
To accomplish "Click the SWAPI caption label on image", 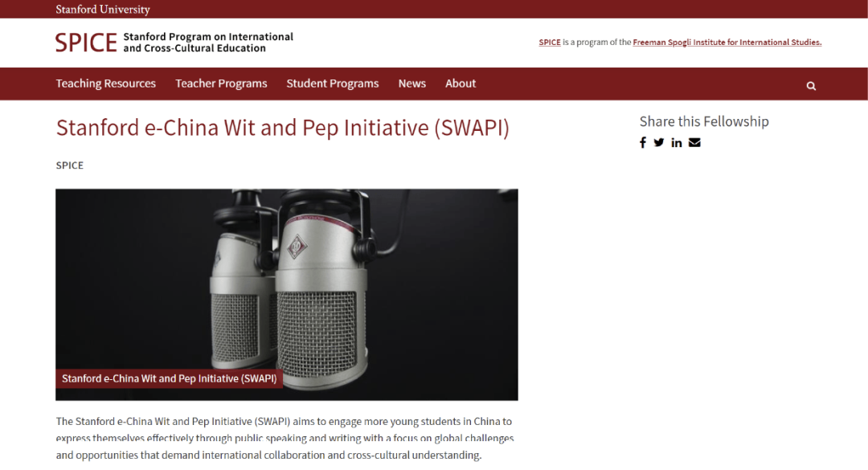I will coord(170,378).
